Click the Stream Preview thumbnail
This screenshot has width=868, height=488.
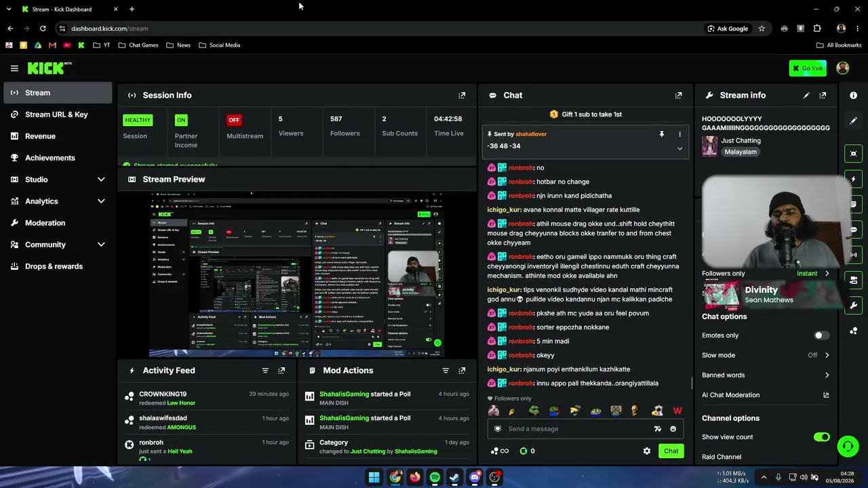point(297,274)
